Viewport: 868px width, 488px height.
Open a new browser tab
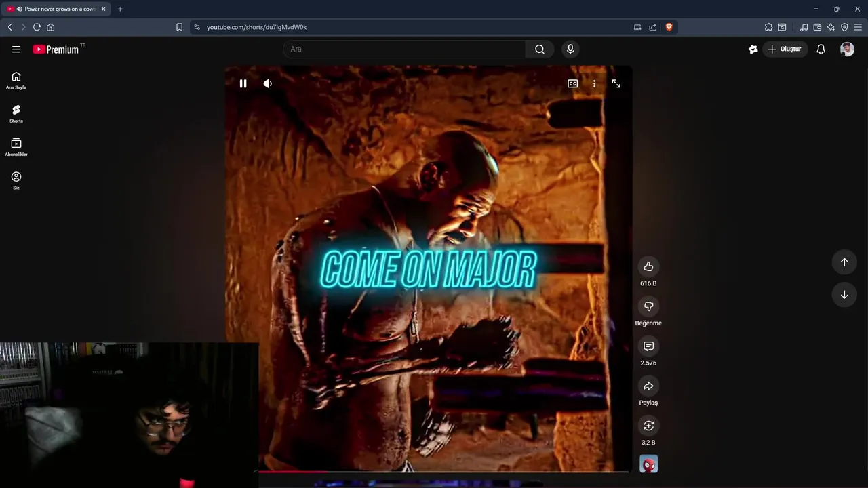point(120,9)
